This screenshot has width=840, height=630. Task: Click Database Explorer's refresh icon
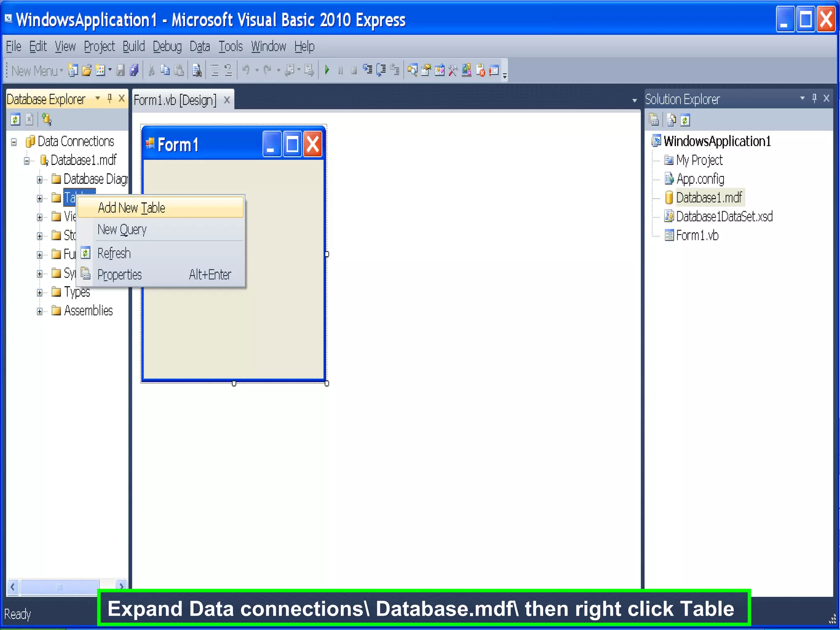coord(15,119)
